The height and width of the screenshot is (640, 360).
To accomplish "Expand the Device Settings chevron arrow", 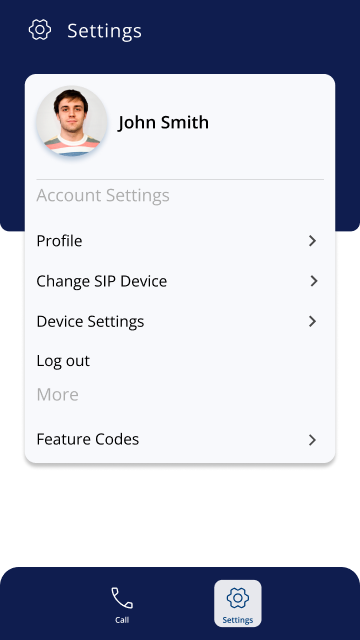I will coord(313,321).
